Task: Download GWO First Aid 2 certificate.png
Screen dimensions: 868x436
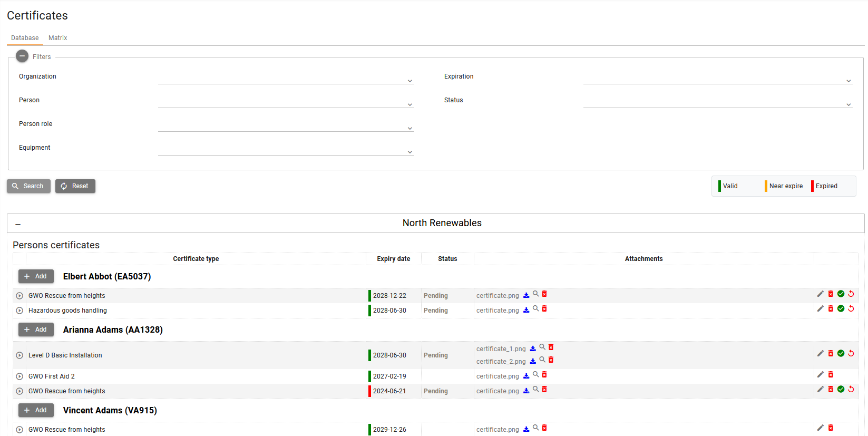Action: click(x=526, y=376)
